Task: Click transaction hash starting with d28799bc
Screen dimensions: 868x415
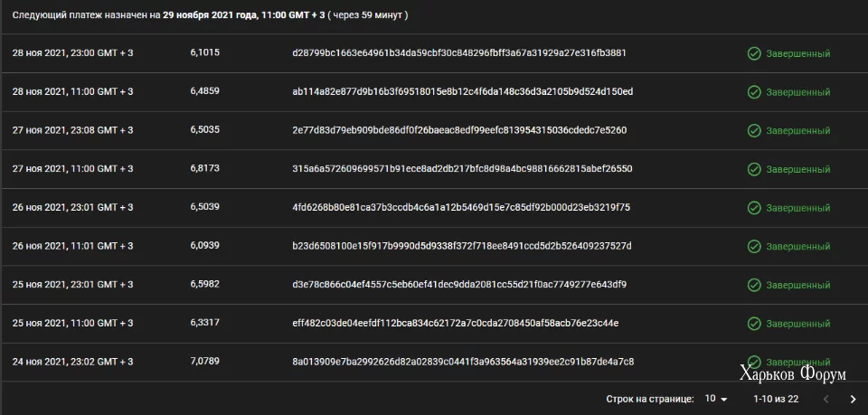Action: pos(459,53)
